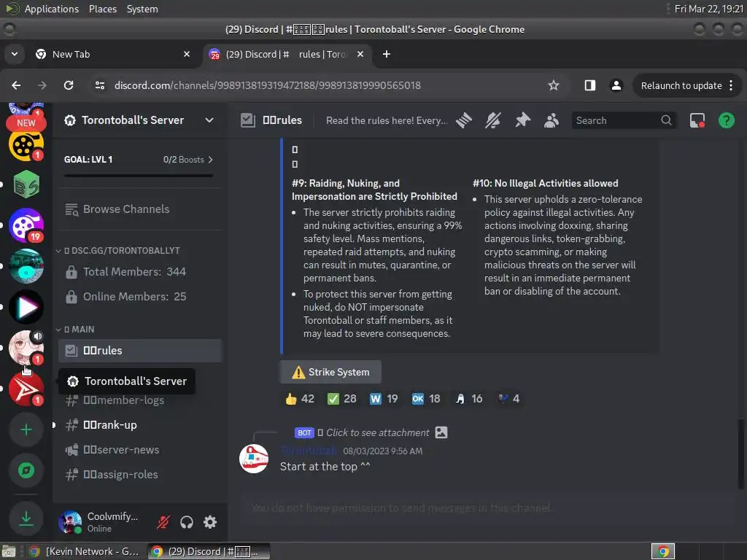
Task: Open the System menu
Action: coord(142,9)
